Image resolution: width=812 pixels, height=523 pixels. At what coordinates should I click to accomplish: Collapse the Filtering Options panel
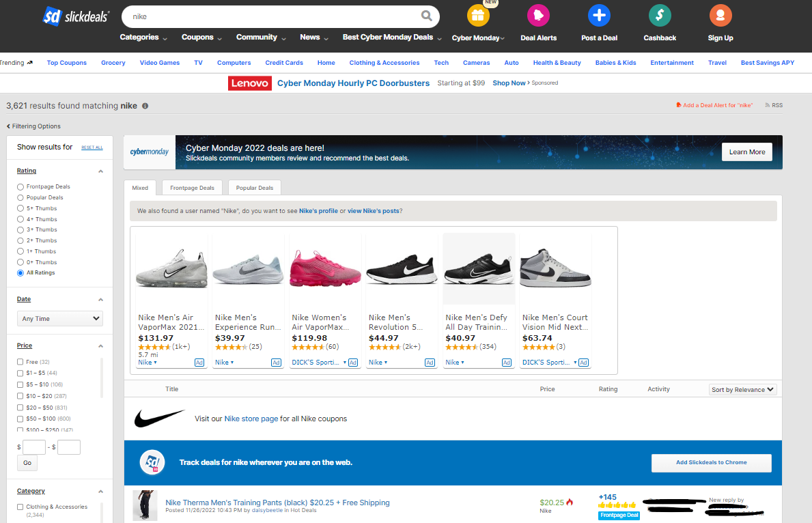point(33,126)
